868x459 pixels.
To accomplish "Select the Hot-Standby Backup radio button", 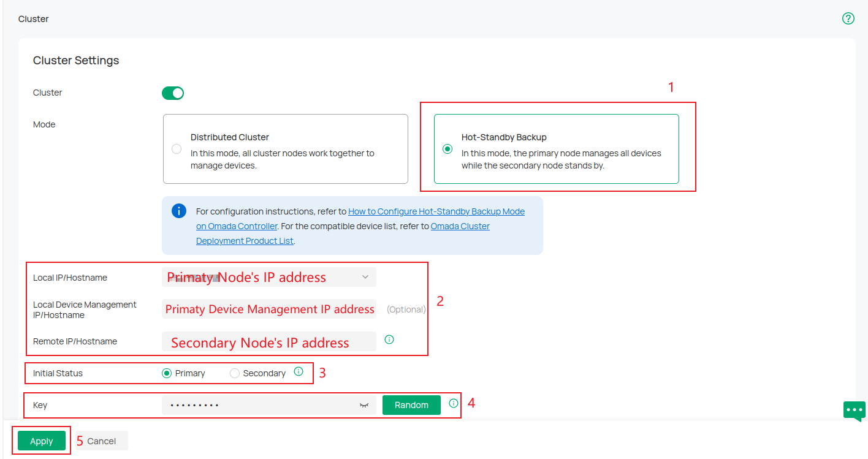I will [x=447, y=148].
